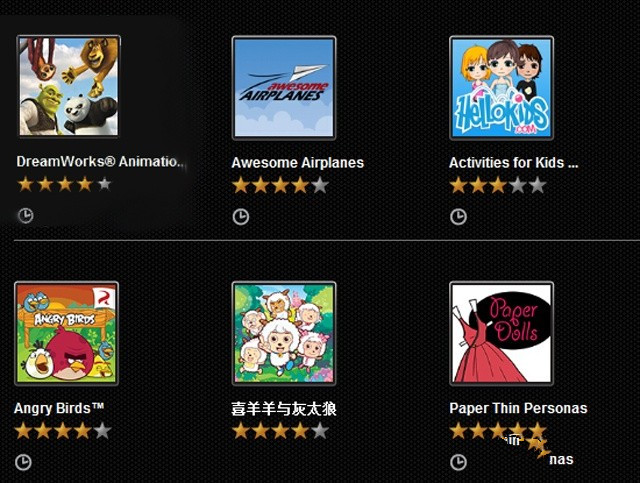Click the star rating under Angry Birds
Image resolution: width=640 pixels, height=483 pixels.
click(x=63, y=431)
